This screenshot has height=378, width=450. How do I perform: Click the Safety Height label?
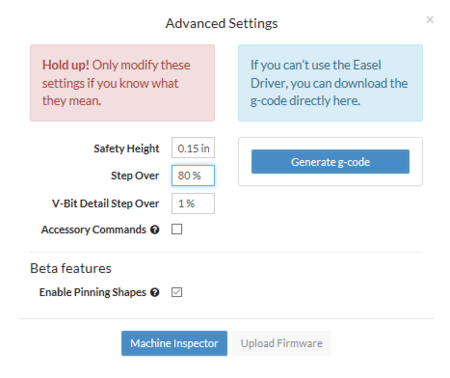pyautogui.click(x=126, y=148)
